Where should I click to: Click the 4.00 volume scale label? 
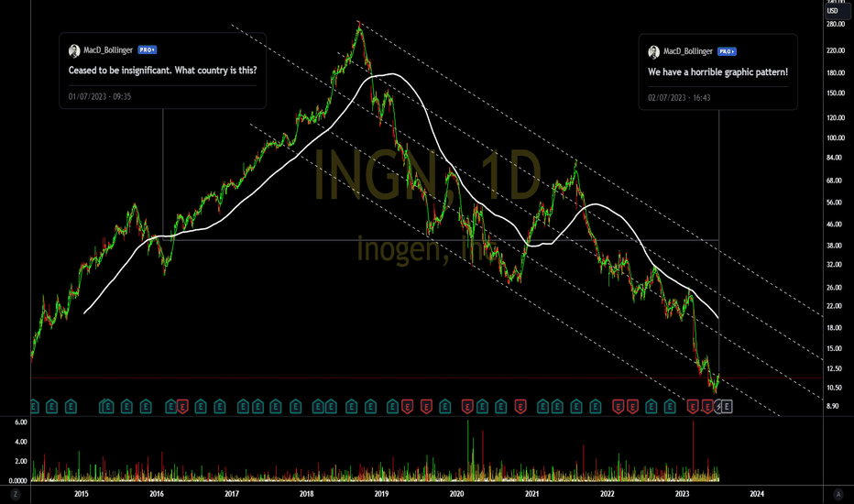(x=21, y=442)
